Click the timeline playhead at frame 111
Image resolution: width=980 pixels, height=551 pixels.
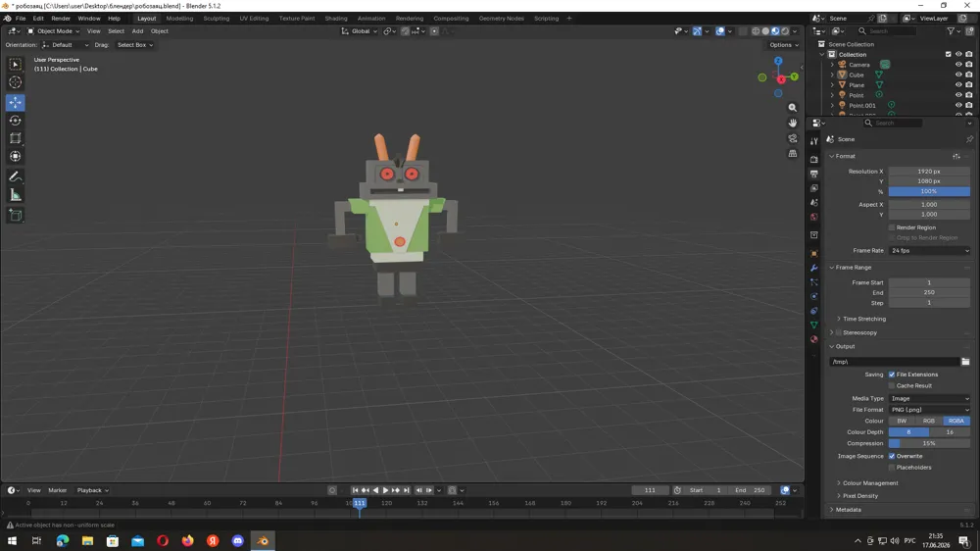[360, 503]
